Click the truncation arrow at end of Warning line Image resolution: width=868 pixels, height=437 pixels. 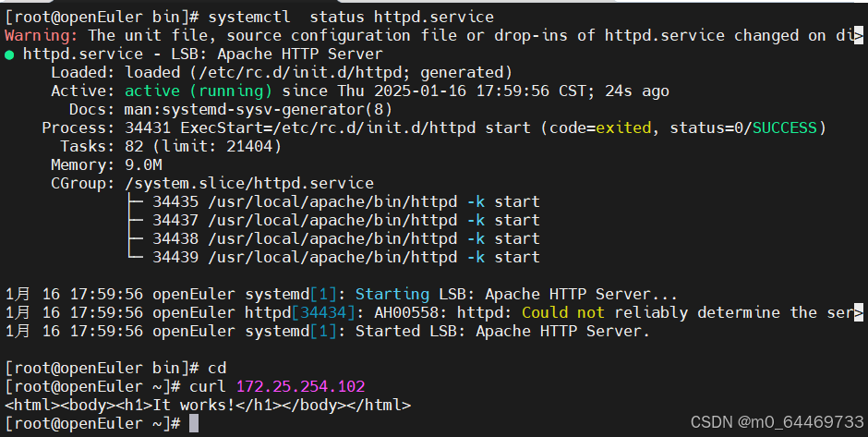coord(859,36)
